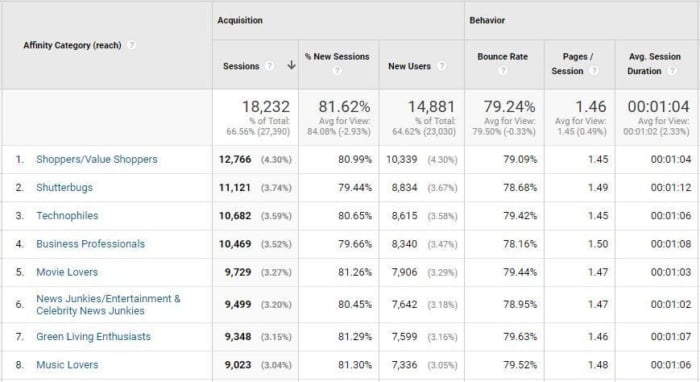Viewport: 700px width, 382px height.
Task: Open the Music Lovers link
Action: (x=67, y=365)
